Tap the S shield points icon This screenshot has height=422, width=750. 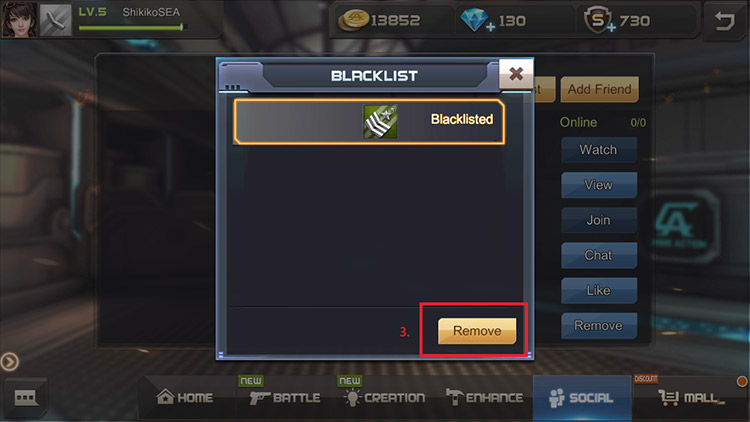[598, 21]
